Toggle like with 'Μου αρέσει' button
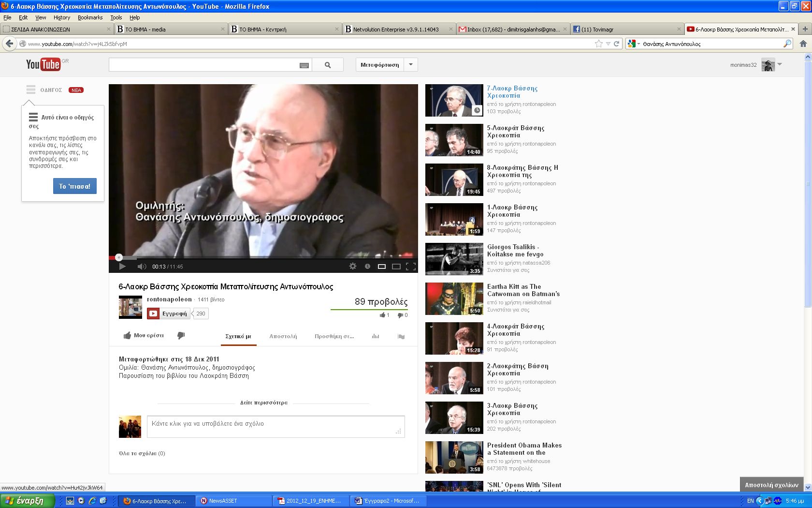 (144, 335)
